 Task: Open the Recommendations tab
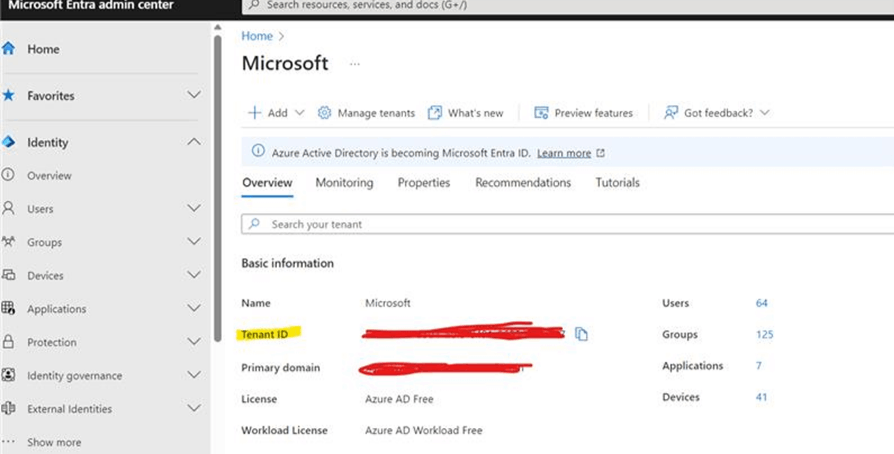point(523,183)
